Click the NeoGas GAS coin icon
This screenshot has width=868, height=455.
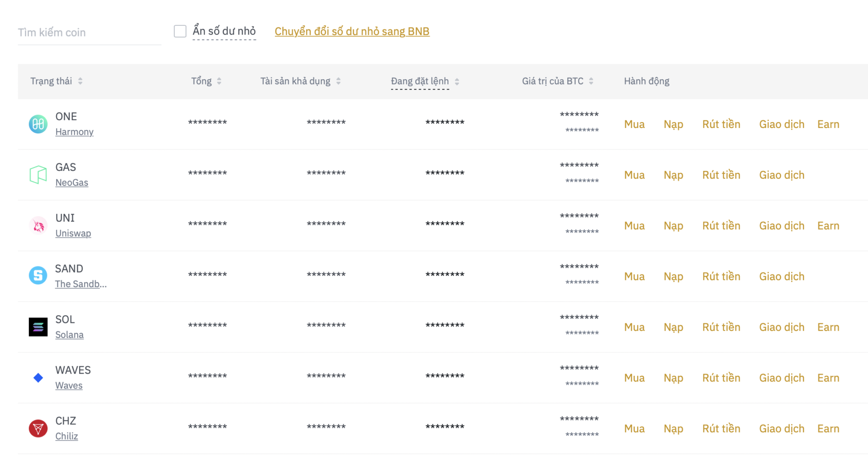pos(38,175)
